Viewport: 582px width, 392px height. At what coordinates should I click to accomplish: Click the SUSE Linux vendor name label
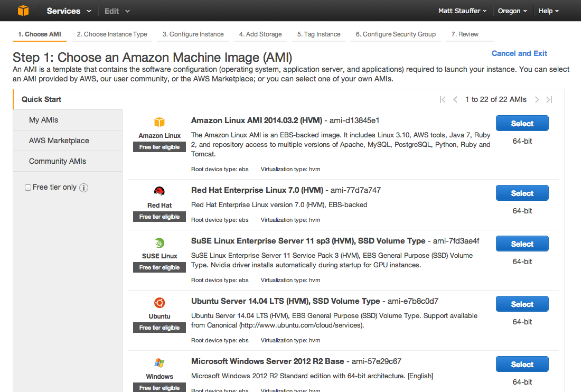[x=159, y=256]
